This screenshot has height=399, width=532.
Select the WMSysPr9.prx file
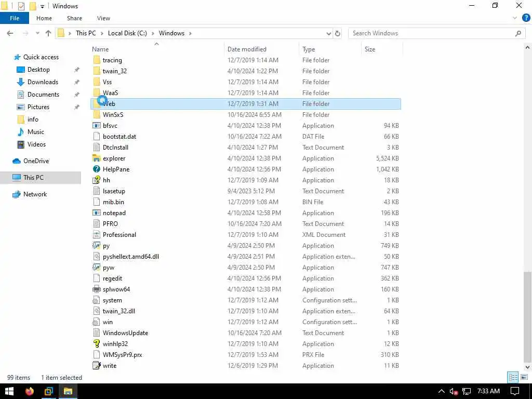(x=246, y=354)
